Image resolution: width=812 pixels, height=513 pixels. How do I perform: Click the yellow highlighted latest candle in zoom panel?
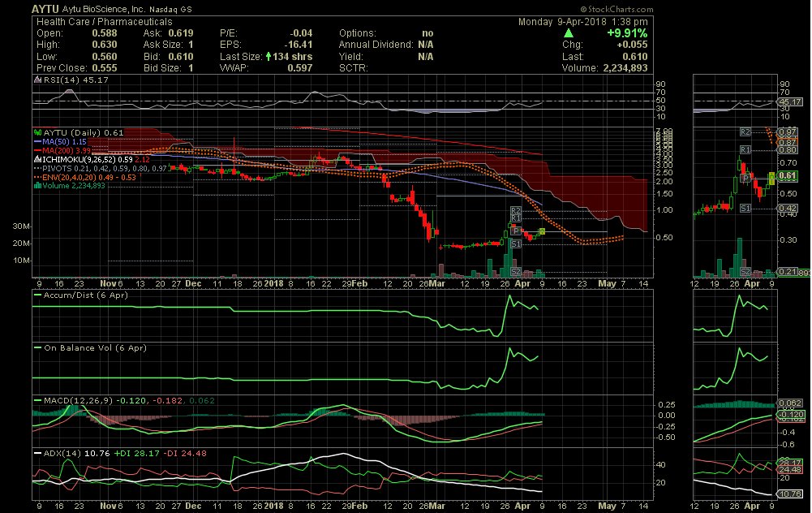point(771,179)
